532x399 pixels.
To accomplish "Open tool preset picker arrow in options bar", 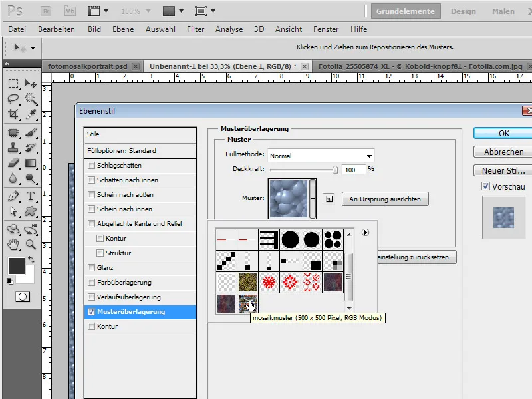I will (33, 48).
